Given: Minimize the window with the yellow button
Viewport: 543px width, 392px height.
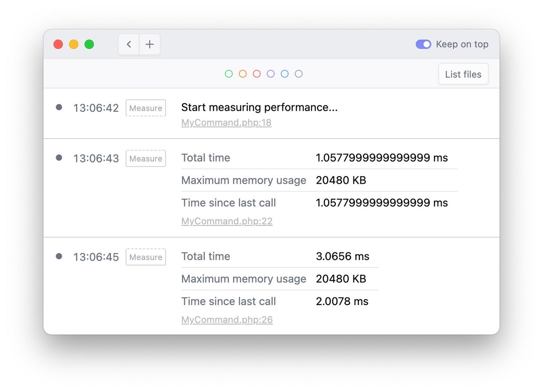Looking at the screenshot, I should (x=74, y=44).
